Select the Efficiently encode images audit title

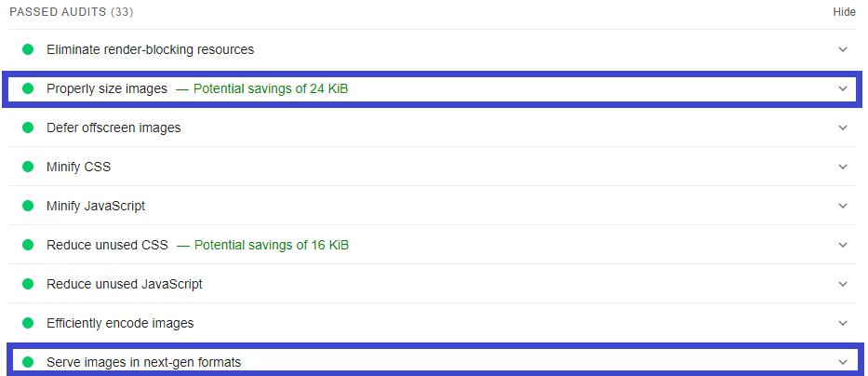(x=120, y=323)
